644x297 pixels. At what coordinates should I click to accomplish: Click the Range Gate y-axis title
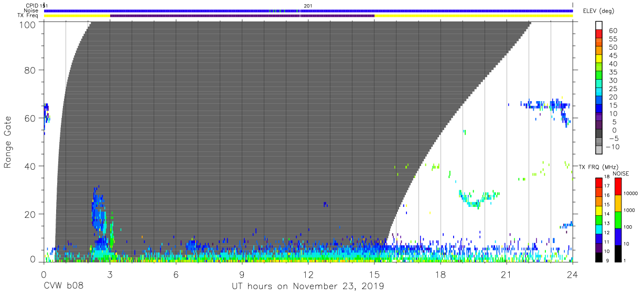[8, 142]
